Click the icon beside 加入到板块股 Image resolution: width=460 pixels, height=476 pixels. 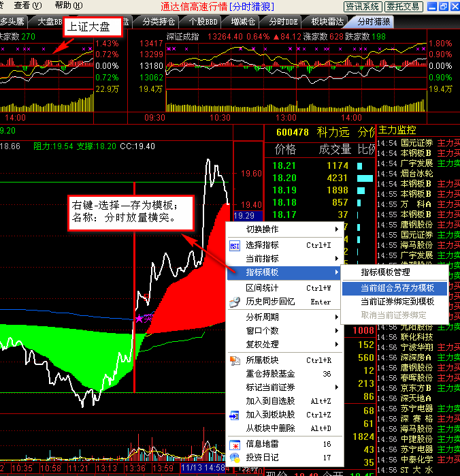click(235, 415)
